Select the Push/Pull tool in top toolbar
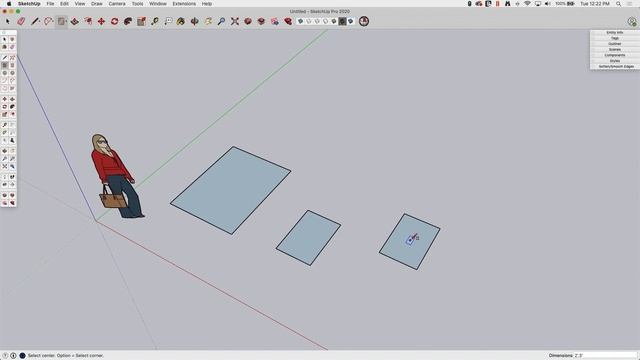The height and width of the screenshot is (360, 640). click(x=75, y=21)
